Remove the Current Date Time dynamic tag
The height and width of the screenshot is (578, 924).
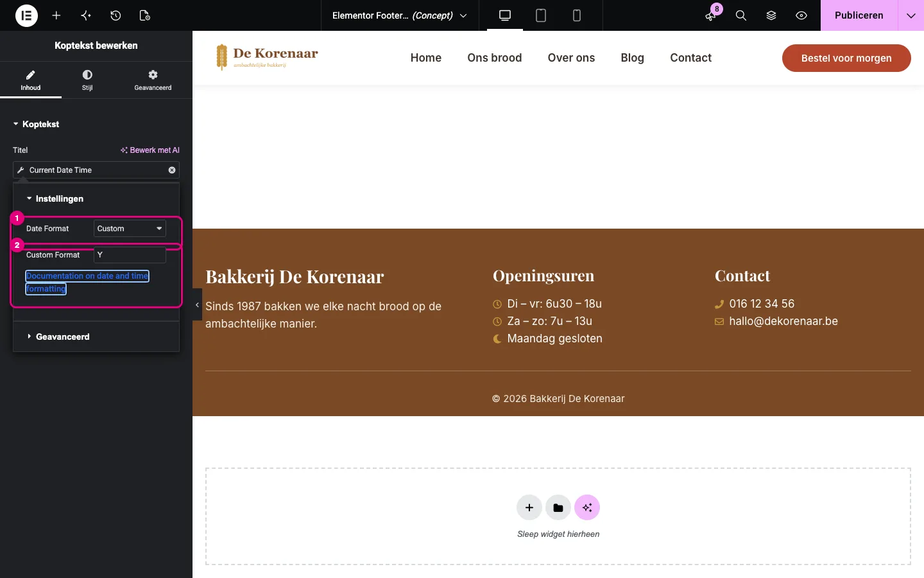[x=172, y=170]
